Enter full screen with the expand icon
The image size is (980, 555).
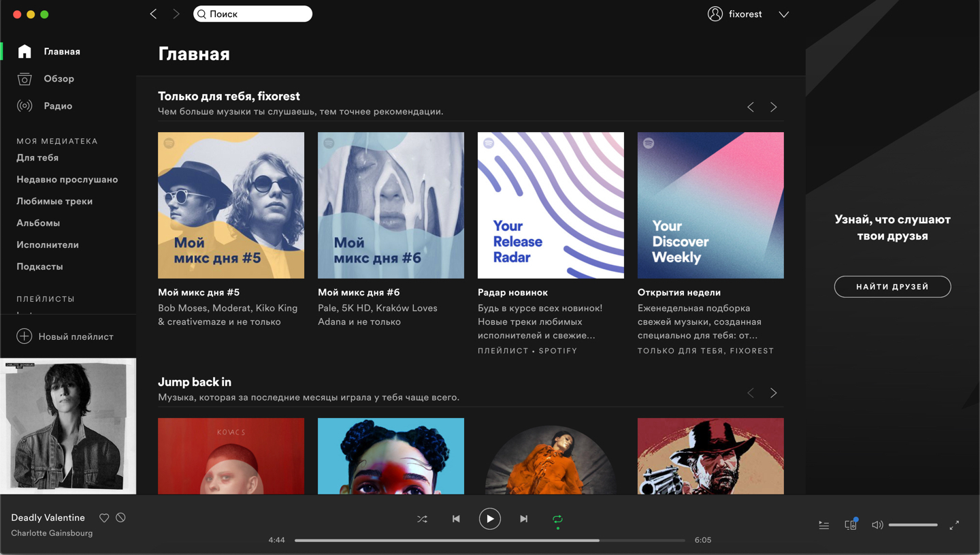point(954,525)
